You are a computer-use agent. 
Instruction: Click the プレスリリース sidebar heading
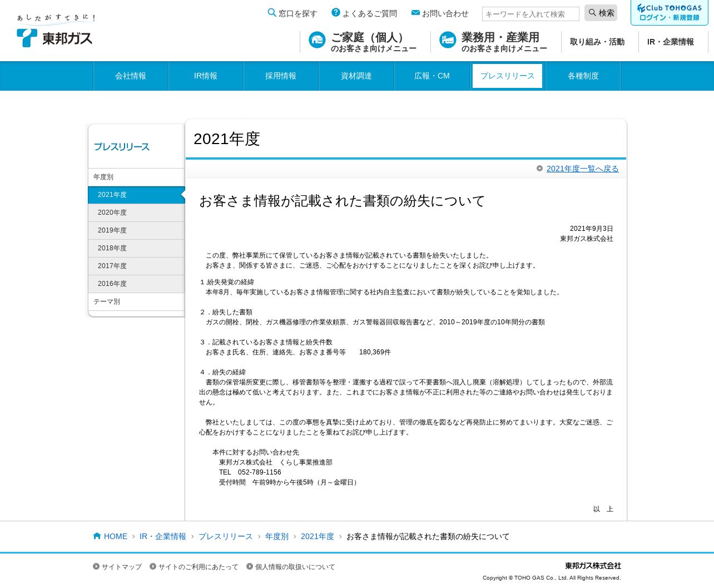point(121,147)
